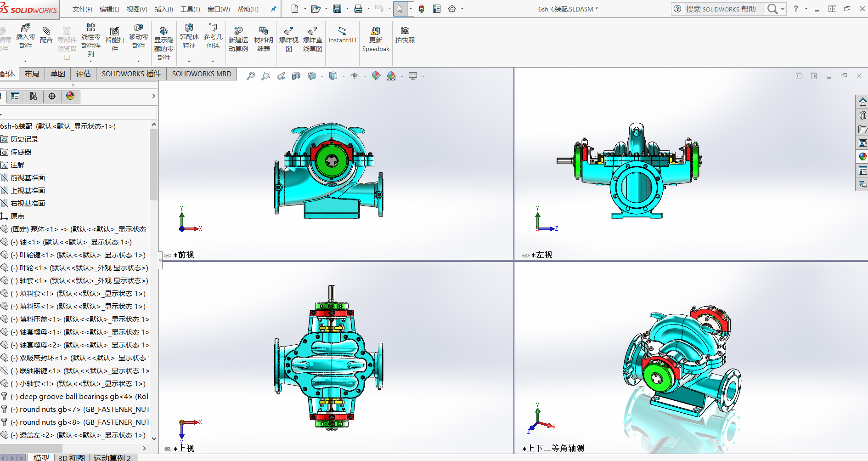Viewport: 868px width, 461px height.
Task: Click the Print icon
Action: [358, 9]
